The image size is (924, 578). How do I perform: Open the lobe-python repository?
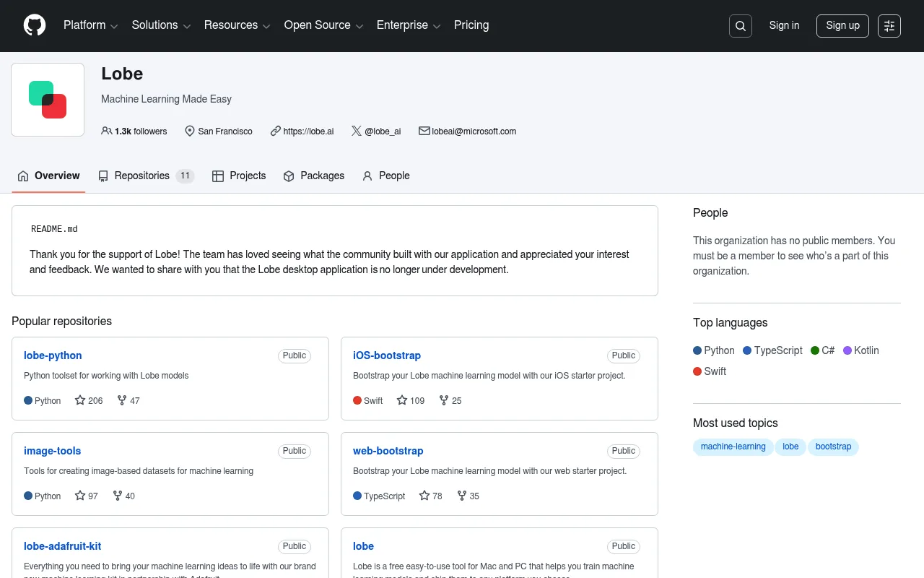[x=53, y=355]
